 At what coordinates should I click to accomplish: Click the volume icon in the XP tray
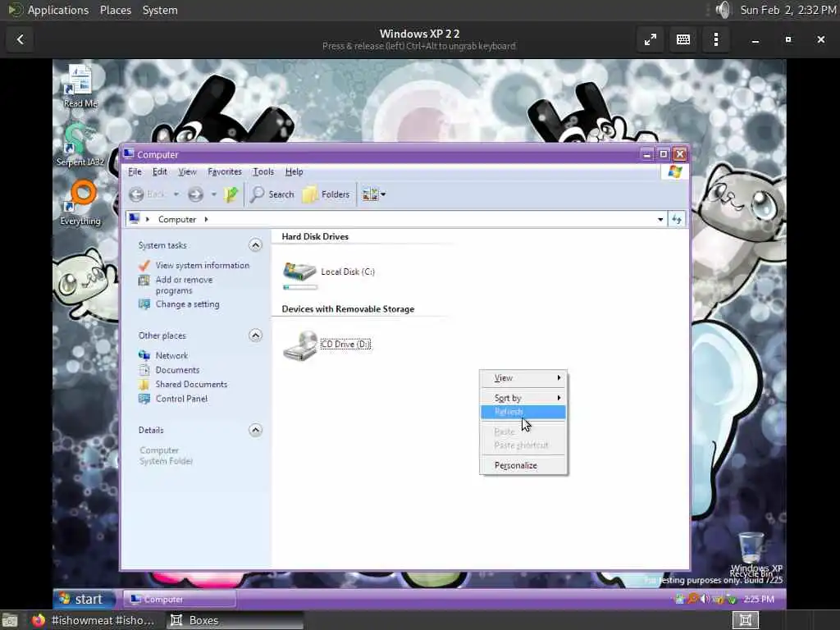705,599
